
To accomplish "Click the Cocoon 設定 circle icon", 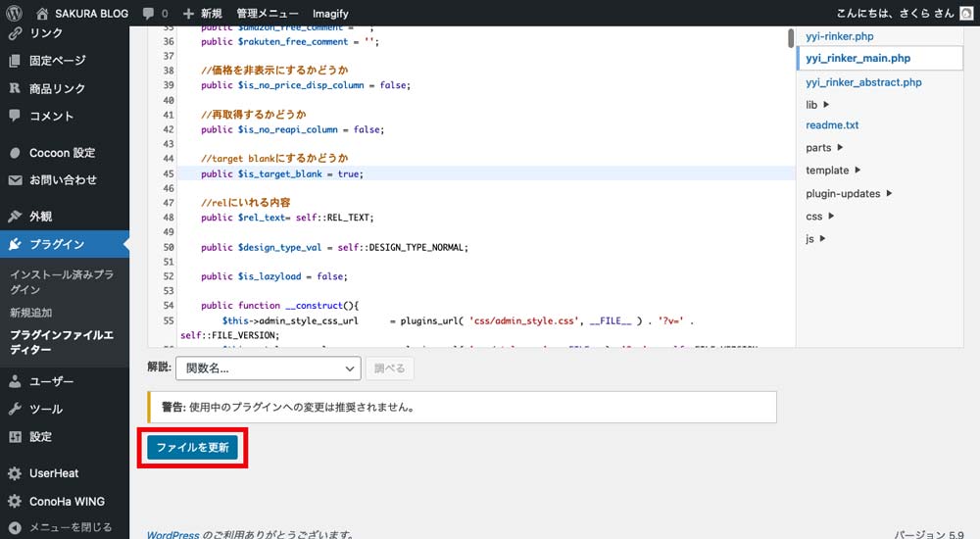I will coord(15,153).
